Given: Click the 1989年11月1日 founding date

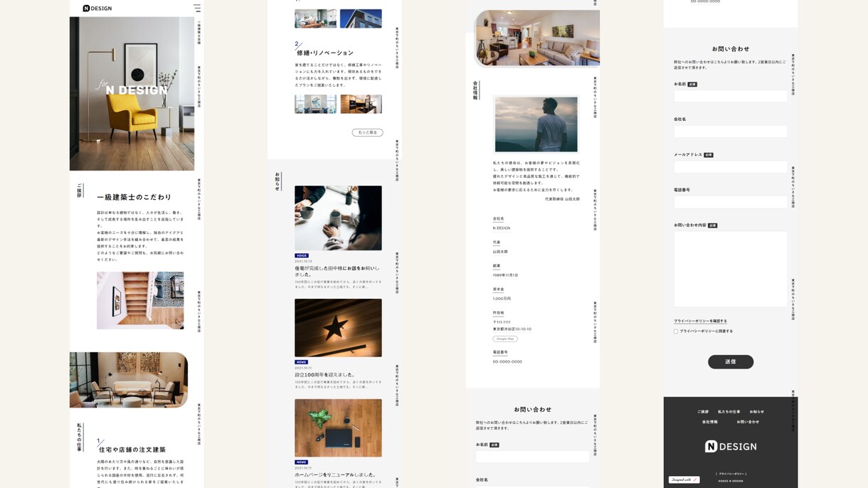Looking at the screenshot, I should point(505,275).
